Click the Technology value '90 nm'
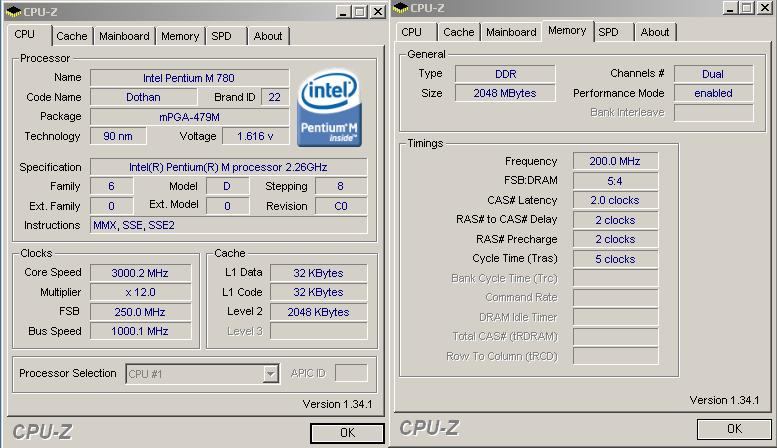 point(118,136)
